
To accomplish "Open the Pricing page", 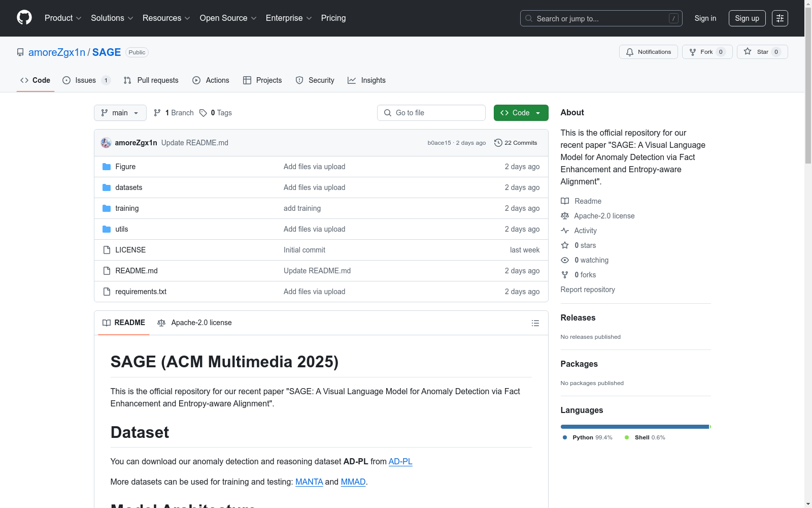I will pyautogui.click(x=333, y=18).
